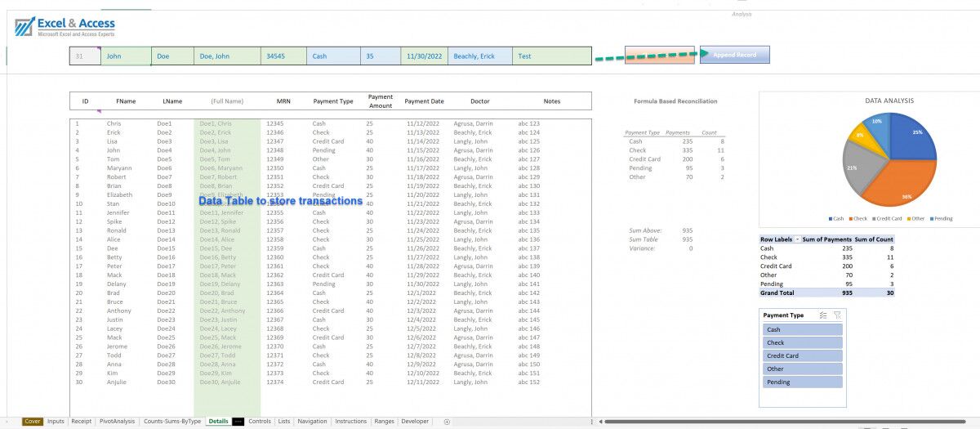Select the John first name input cell

[x=125, y=56]
